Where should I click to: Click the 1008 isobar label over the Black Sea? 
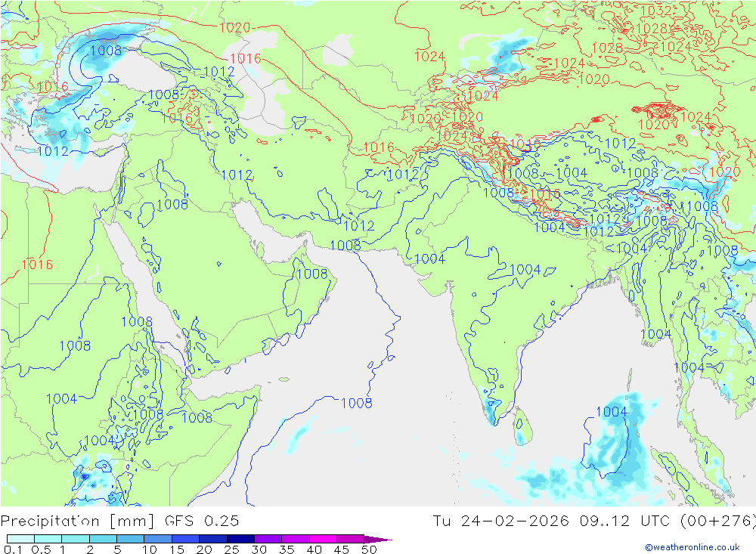pos(106,50)
